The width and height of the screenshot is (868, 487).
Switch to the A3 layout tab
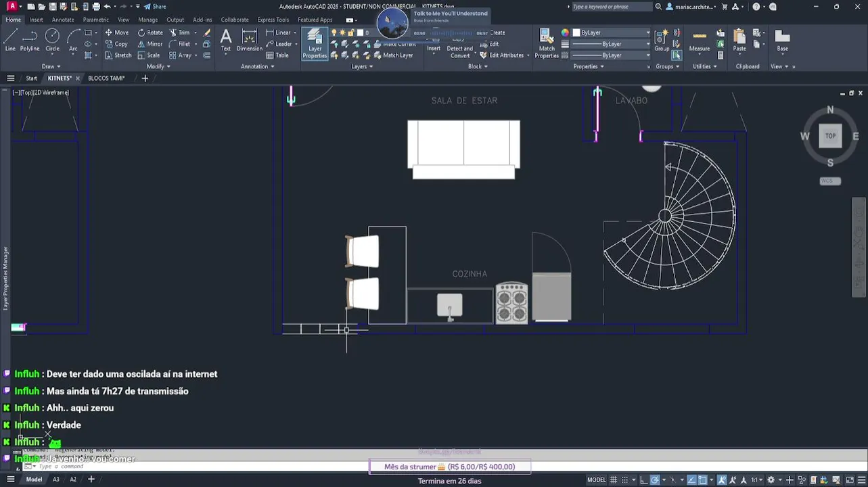[56, 480]
